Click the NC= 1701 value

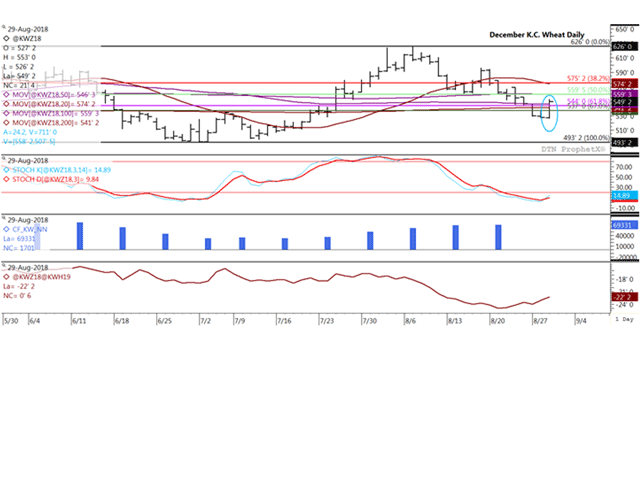click(19, 248)
